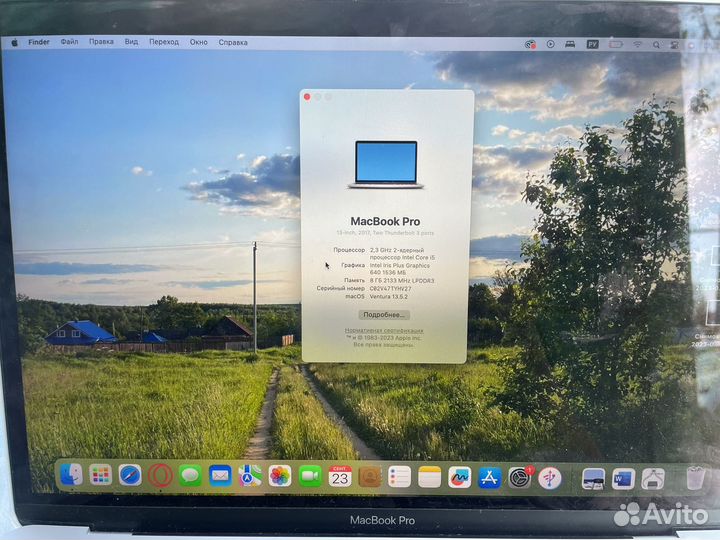Check the battery status icon
The width and height of the screenshot is (720, 540).
616,44
